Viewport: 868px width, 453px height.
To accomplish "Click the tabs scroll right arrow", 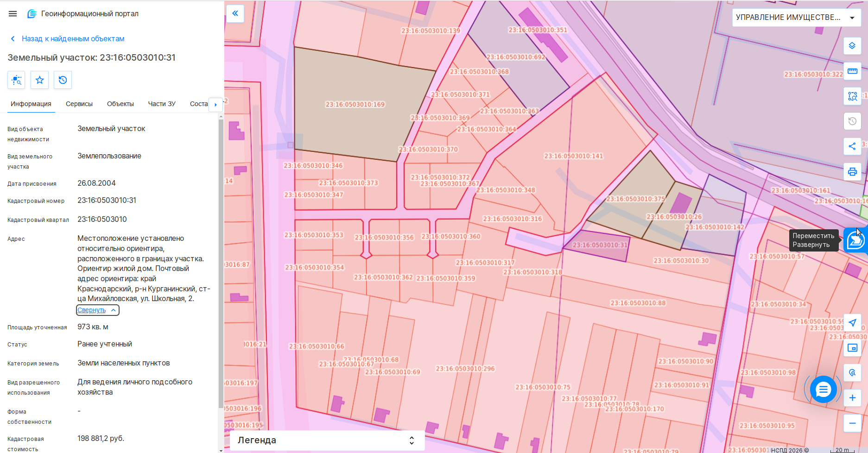I will (215, 105).
